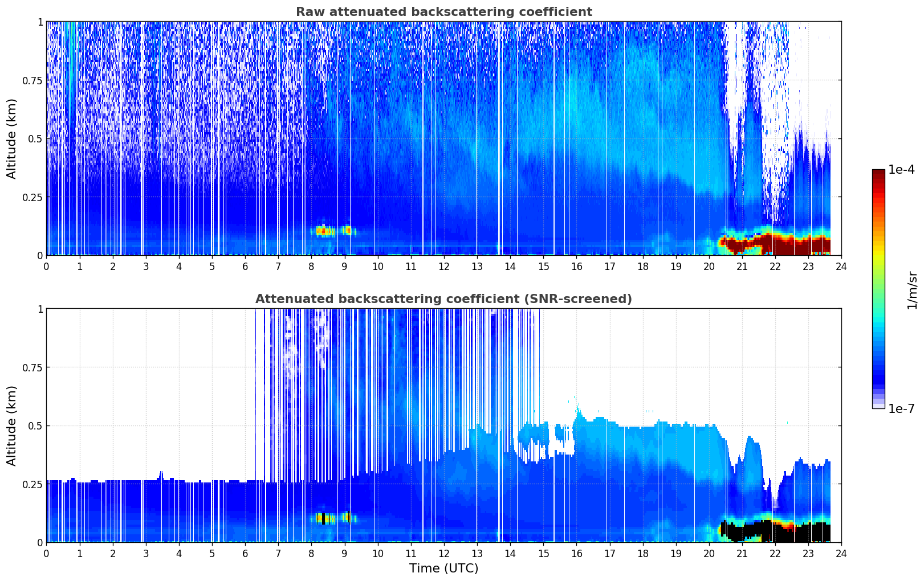Click the bottom plot's 'Altitude (km)' axis label
Image resolution: width=924 pixels, height=581 pixels.
pyautogui.click(x=12, y=425)
